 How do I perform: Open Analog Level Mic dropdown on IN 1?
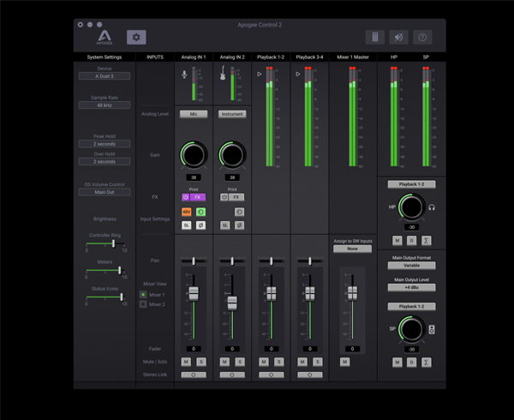194,114
